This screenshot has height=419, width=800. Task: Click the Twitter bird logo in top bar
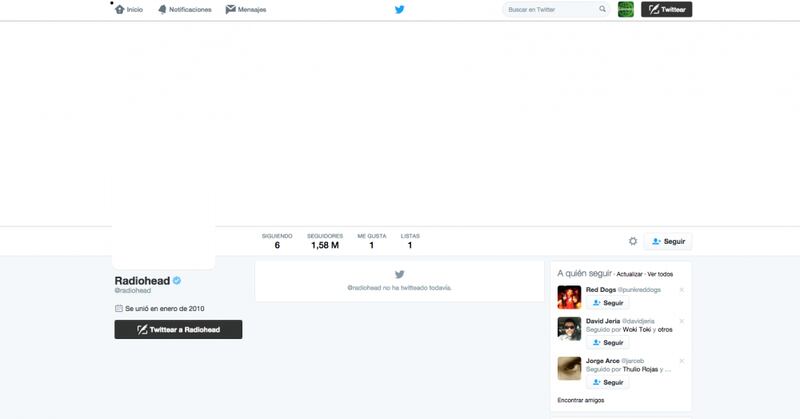point(399,9)
